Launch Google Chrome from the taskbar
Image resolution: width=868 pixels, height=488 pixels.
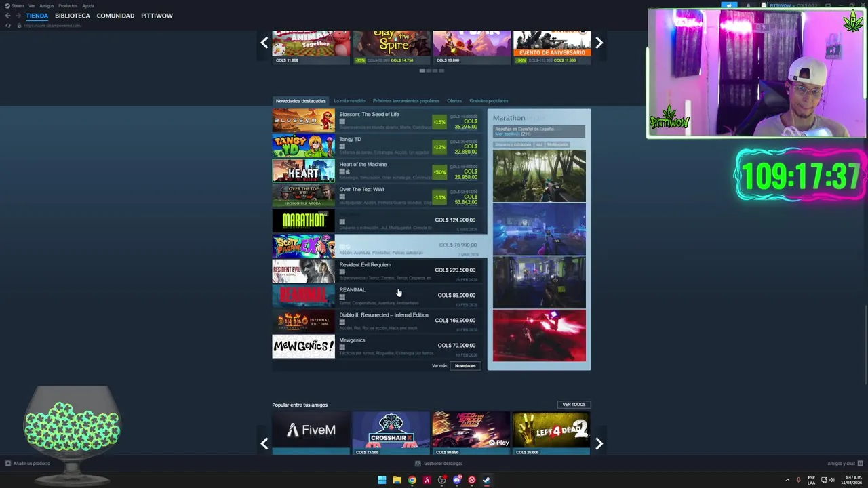412,480
